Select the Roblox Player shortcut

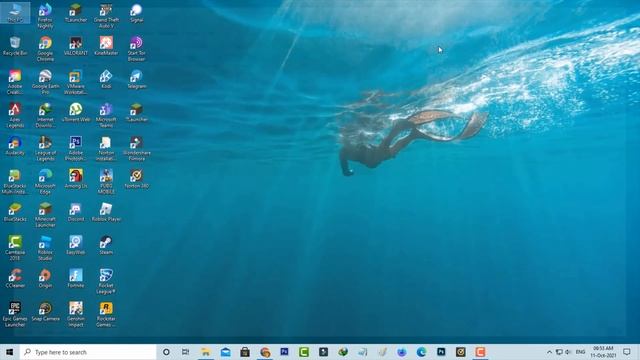coord(106,212)
